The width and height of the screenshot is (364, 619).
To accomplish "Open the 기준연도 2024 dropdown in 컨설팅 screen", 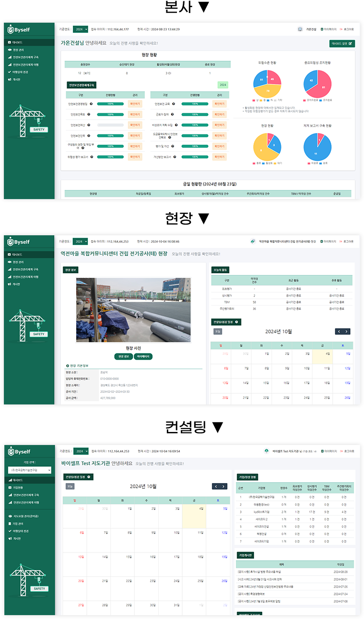I will pos(81,451).
